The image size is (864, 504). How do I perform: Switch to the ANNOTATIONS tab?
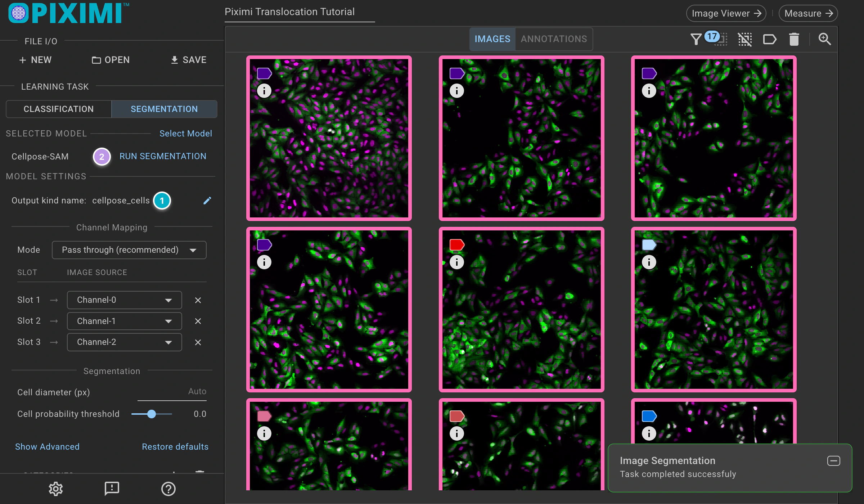[554, 39]
